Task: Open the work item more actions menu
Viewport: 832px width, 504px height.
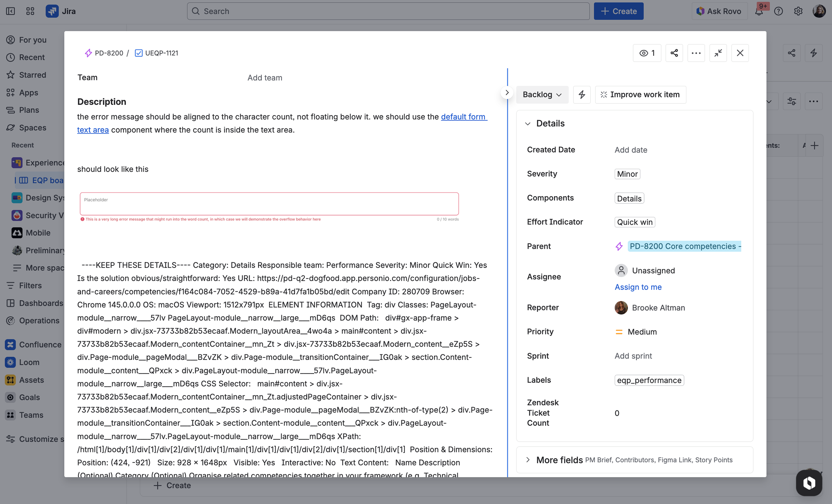Action: pyautogui.click(x=696, y=53)
